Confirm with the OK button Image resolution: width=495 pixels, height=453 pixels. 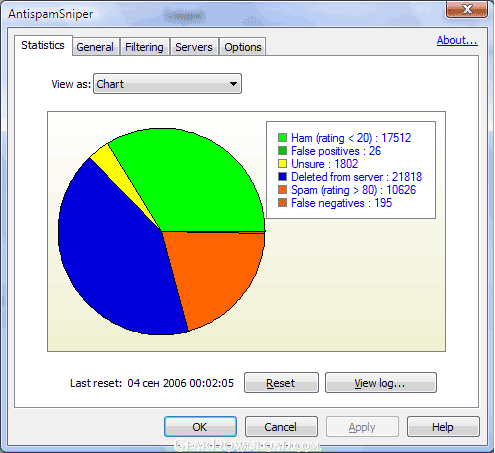[200, 426]
